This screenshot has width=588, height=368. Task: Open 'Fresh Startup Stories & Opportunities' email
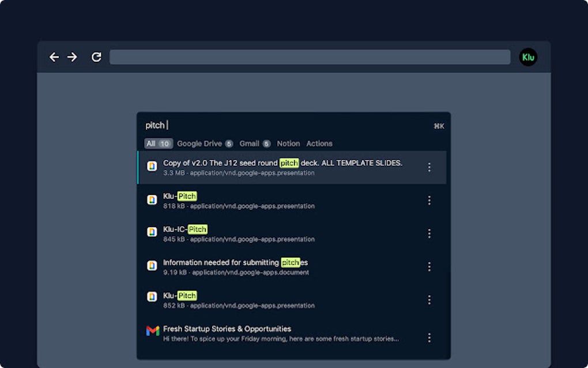(x=227, y=329)
